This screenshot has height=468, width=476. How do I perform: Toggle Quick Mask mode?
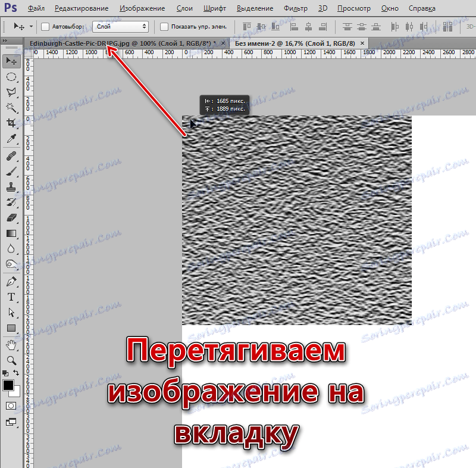pos(11,406)
